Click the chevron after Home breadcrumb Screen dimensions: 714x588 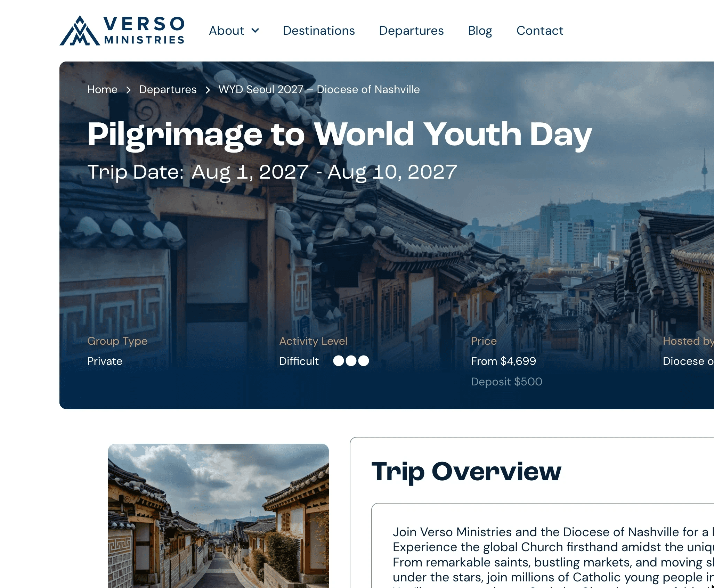129,90
